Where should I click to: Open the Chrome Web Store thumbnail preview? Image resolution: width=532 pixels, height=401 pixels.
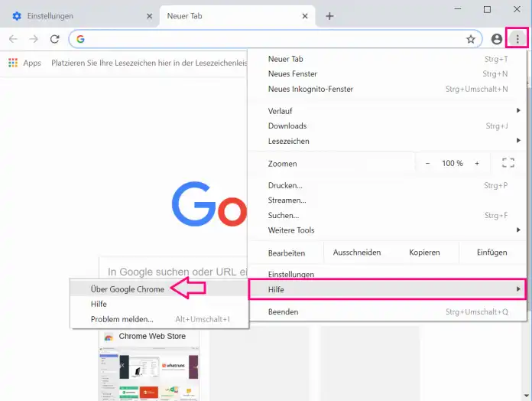tap(149, 374)
